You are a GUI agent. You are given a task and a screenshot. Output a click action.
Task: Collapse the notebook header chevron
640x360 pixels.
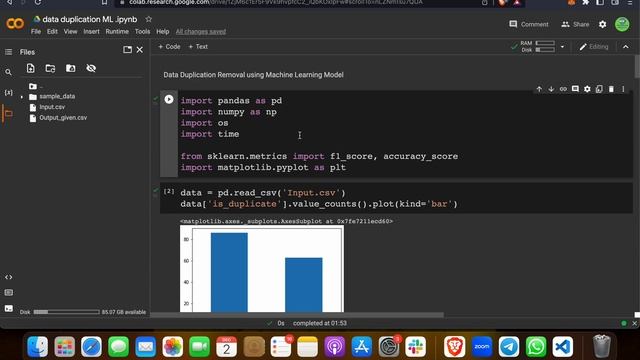(625, 47)
